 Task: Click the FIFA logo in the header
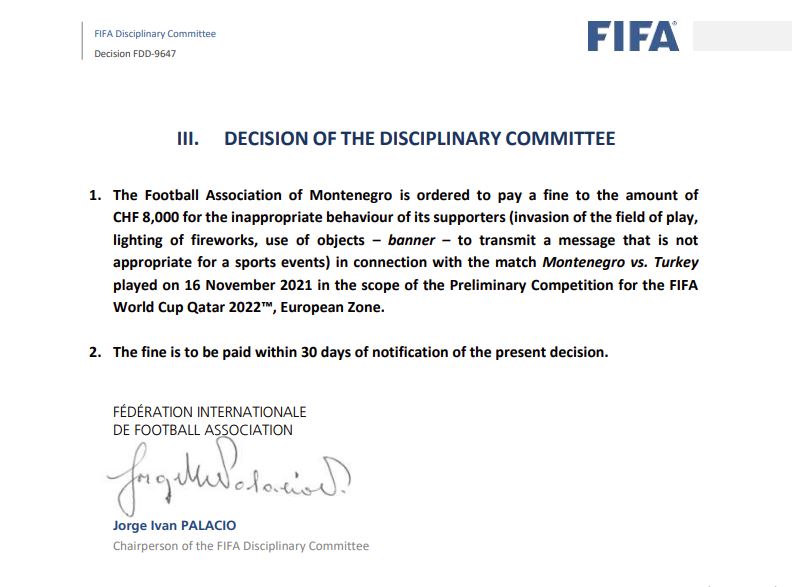633,36
